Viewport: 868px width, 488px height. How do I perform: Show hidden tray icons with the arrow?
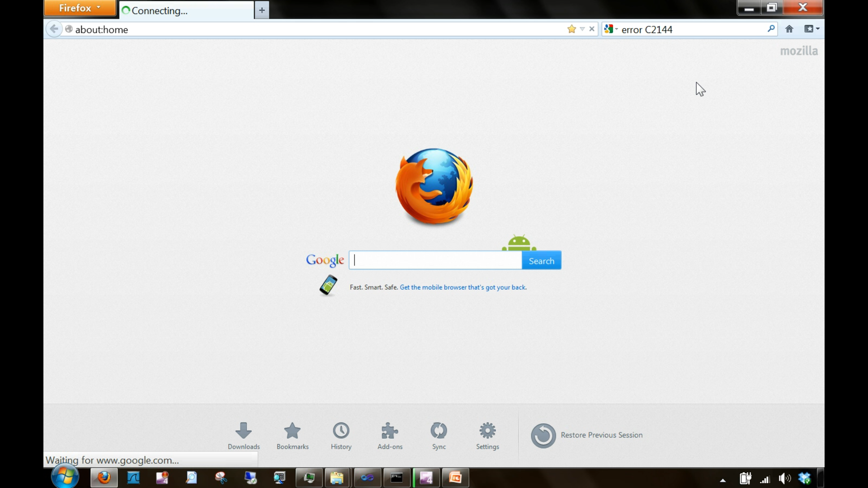(722, 480)
